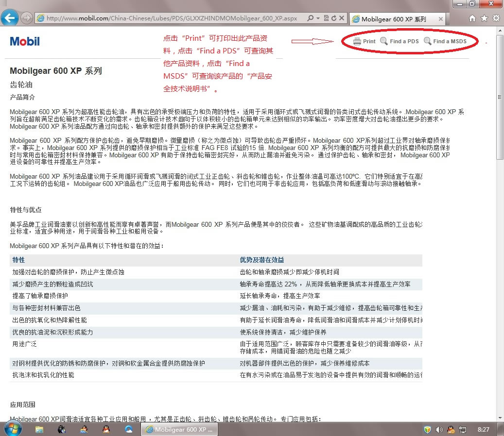Click the Find a MSDS link
This screenshot has height=436, width=504.
tap(445, 41)
